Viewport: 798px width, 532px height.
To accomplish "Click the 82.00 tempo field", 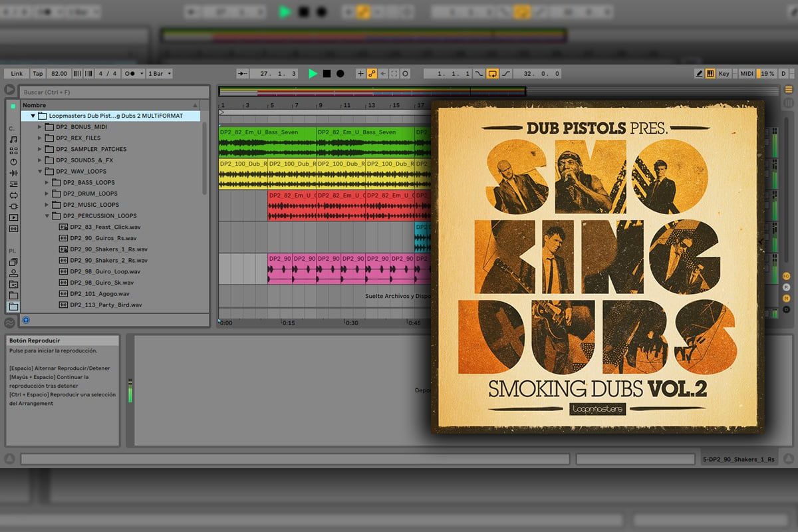I will [59, 74].
